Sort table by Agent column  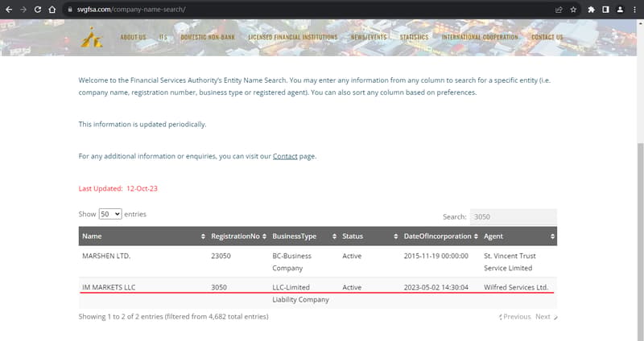pyautogui.click(x=519, y=236)
